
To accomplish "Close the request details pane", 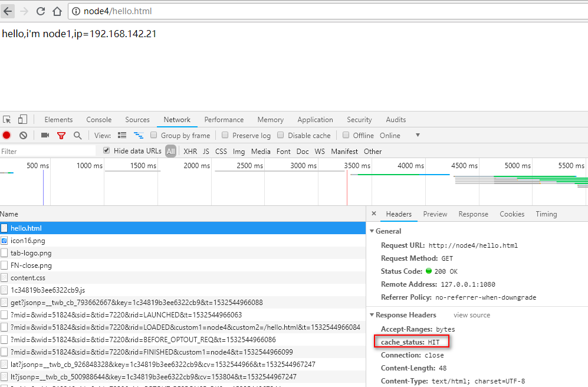I will point(374,214).
